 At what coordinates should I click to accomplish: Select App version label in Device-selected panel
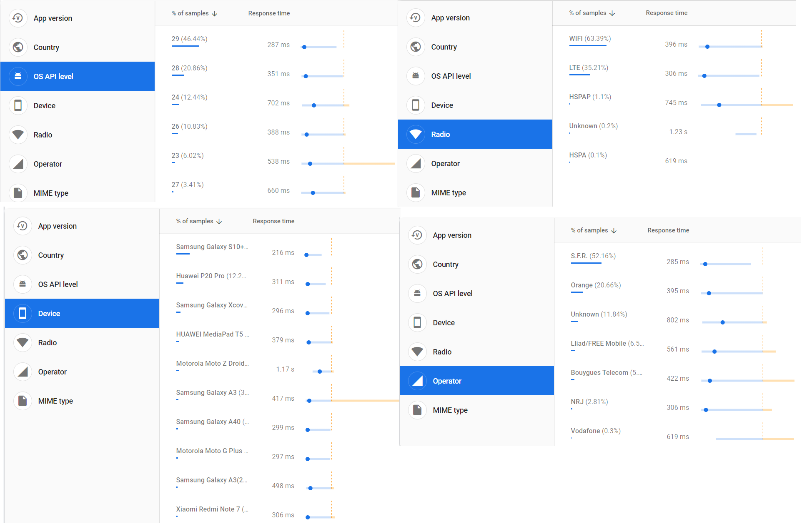(x=58, y=226)
